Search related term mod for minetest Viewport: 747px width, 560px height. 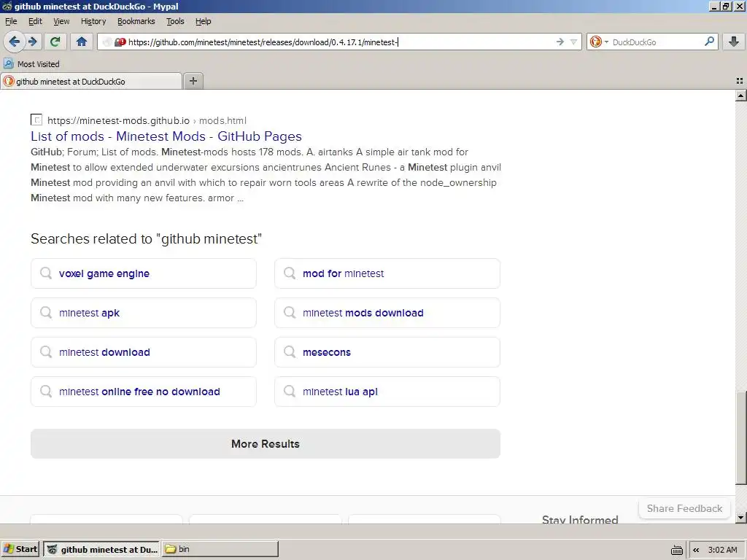tap(387, 273)
